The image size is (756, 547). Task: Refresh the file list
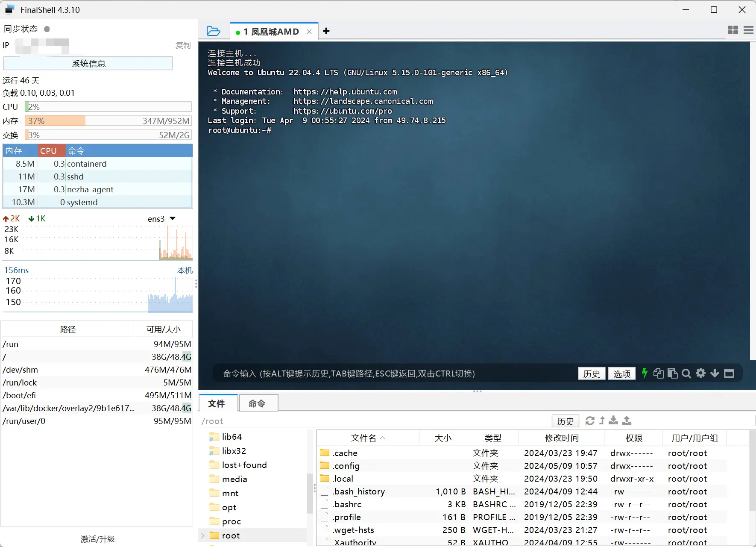590,421
